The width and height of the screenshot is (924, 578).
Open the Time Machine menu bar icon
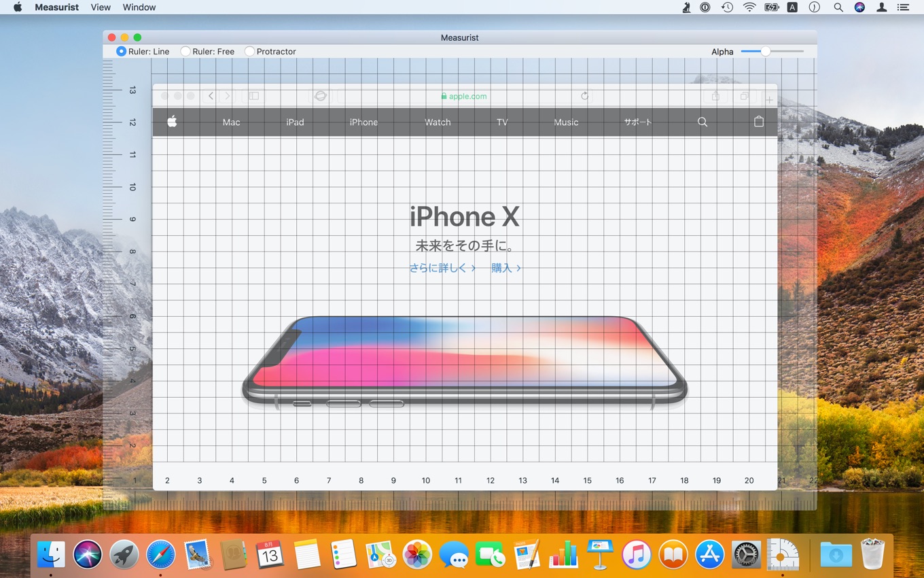click(x=727, y=7)
